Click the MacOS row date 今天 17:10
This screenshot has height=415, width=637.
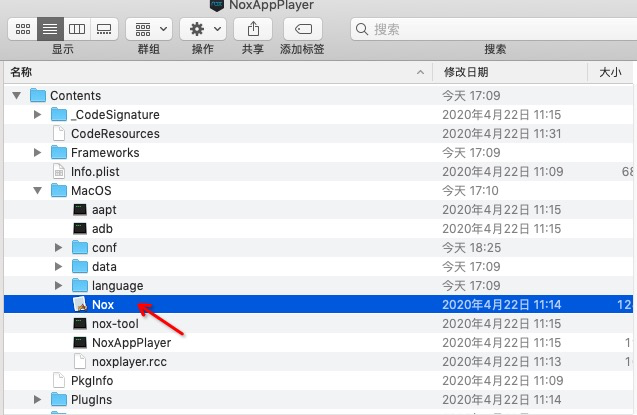pos(470,190)
